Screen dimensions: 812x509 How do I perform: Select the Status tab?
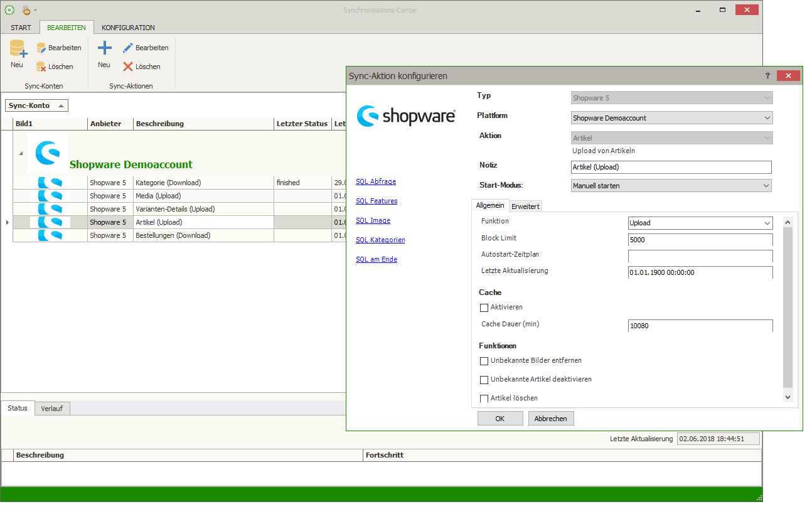(x=18, y=408)
